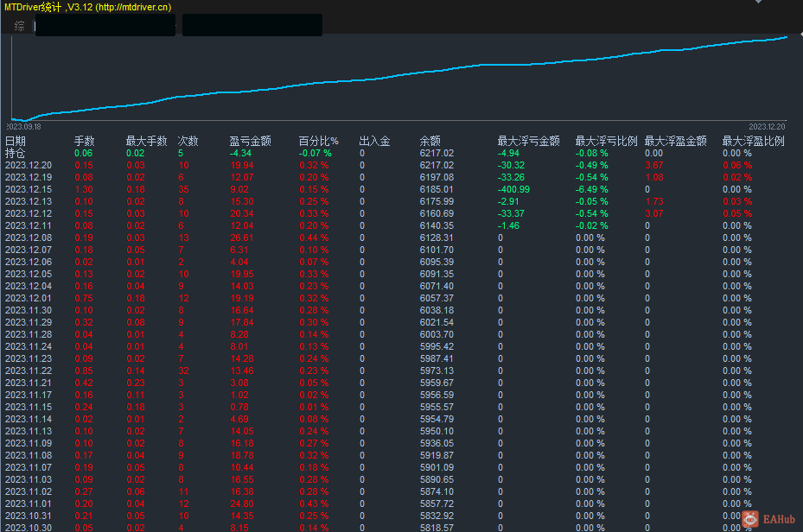Click the 日期 column header
This screenshot has width=803, height=532.
[x=16, y=141]
